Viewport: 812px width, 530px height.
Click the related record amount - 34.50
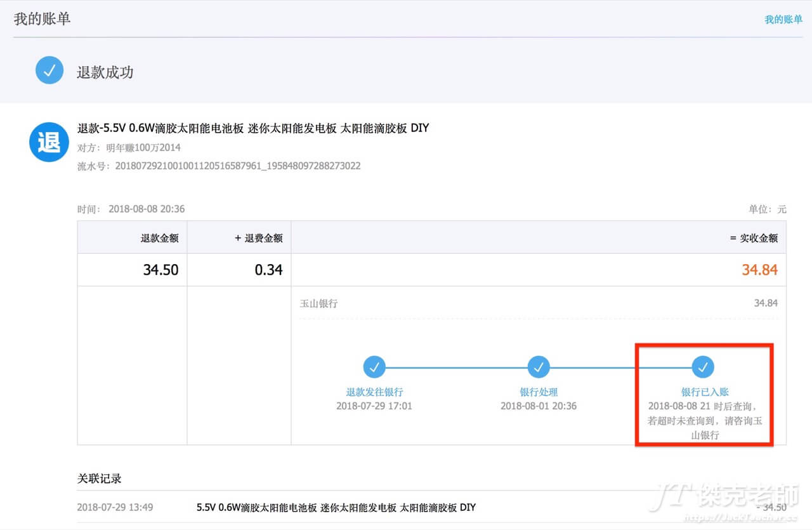[771, 508]
